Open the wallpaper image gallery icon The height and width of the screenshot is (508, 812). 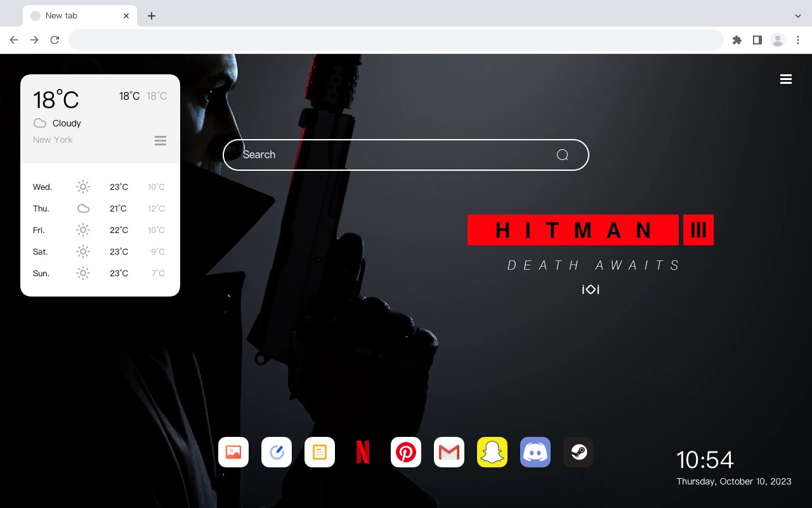(x=233, y=452)
